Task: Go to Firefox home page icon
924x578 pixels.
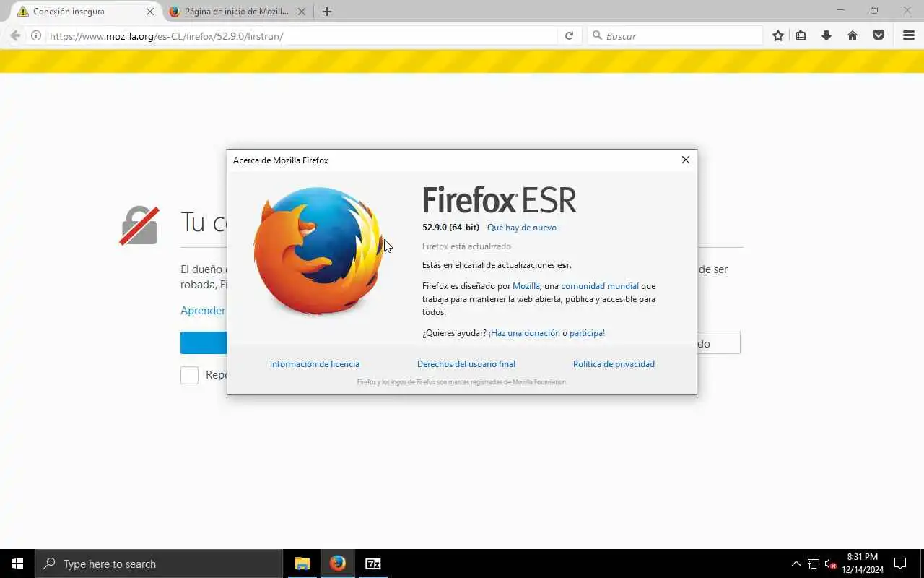Action: 853,35
